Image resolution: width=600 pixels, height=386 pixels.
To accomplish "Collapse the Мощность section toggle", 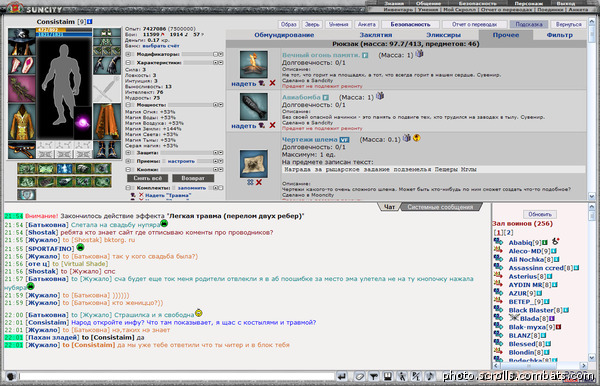I will [129, 105].
